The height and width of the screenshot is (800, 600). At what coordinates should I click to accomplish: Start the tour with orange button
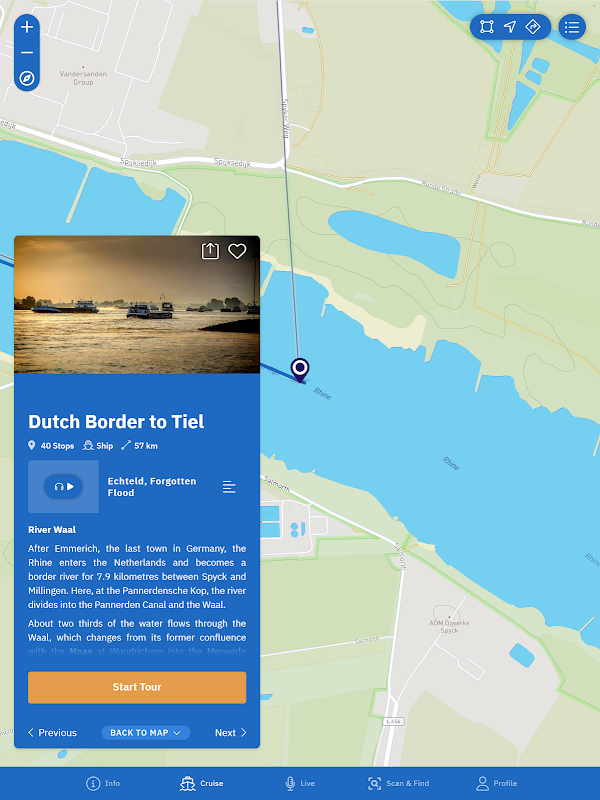[137, 687]
